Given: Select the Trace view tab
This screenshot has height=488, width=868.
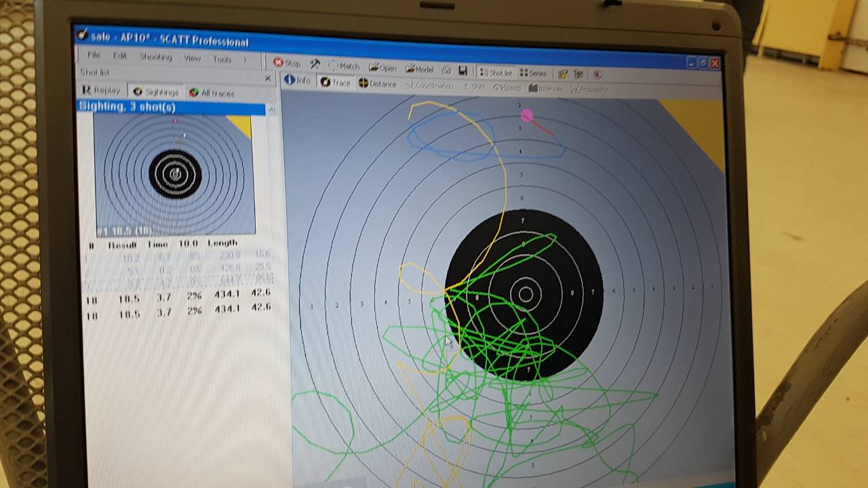Looking at the screenshot, I should click(x=336, y=82).
